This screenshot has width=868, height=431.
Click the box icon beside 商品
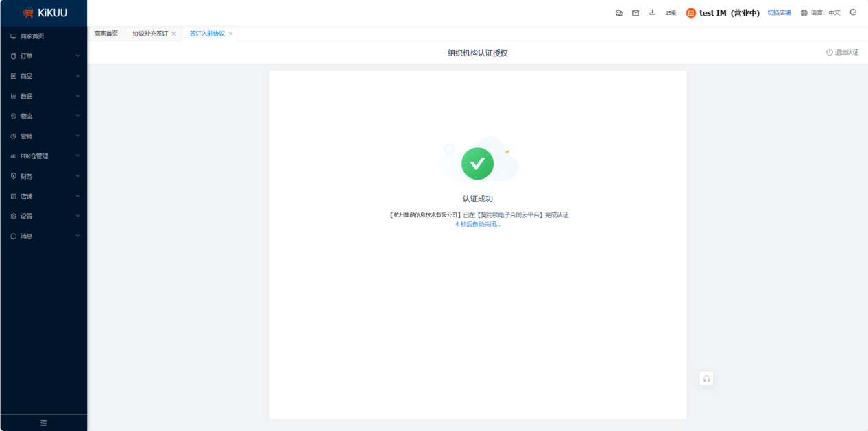[13, 76]
